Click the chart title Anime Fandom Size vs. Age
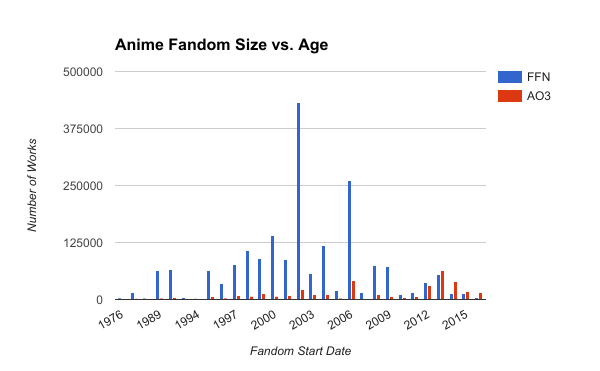 [222, 45]
